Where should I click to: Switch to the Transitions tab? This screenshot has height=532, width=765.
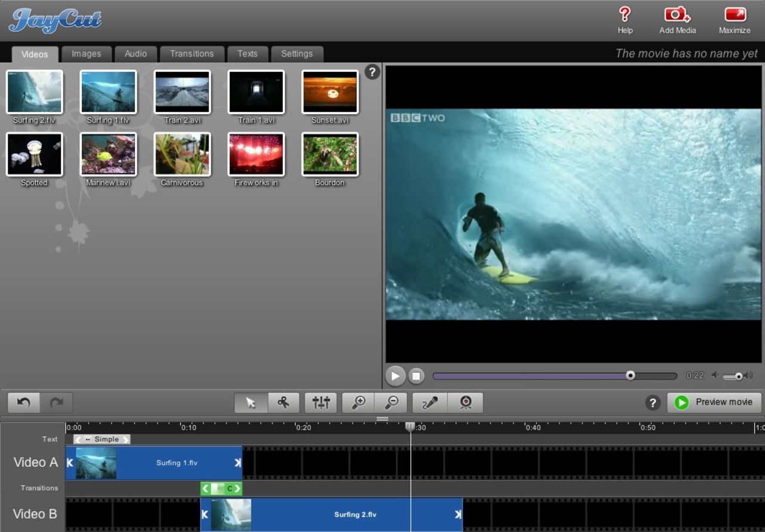(191, 54)
